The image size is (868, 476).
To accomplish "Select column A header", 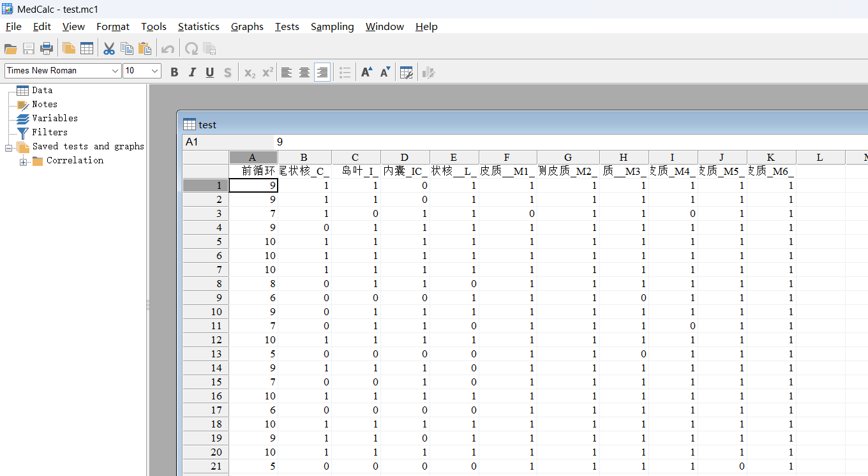I will [x=253, y=158].
